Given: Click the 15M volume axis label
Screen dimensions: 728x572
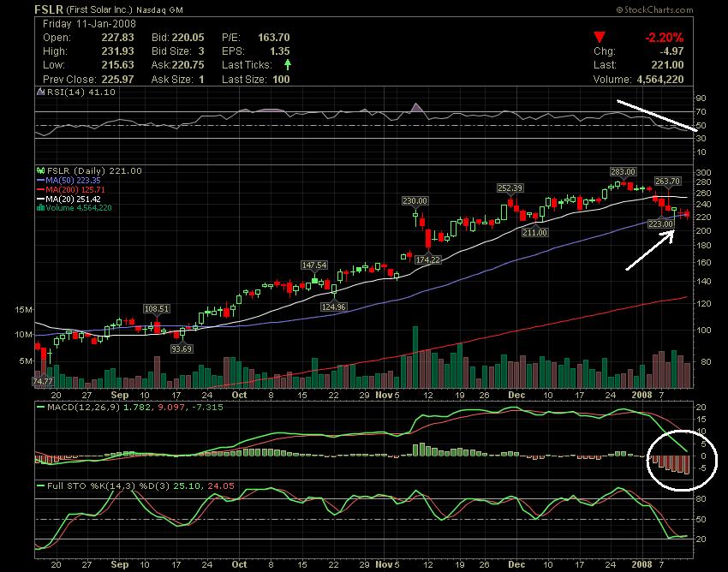Looking at the screenshot, I should tap(23, 310).
